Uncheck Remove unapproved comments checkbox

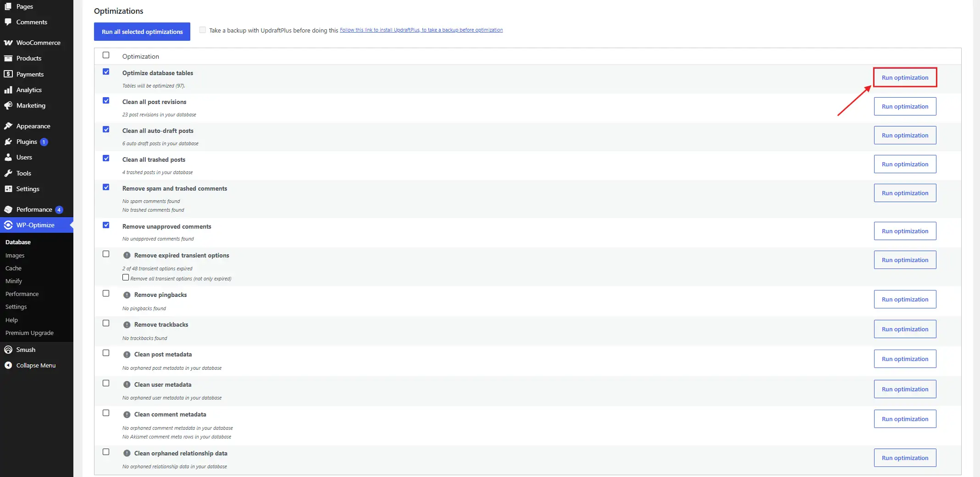tap(106, 225)
